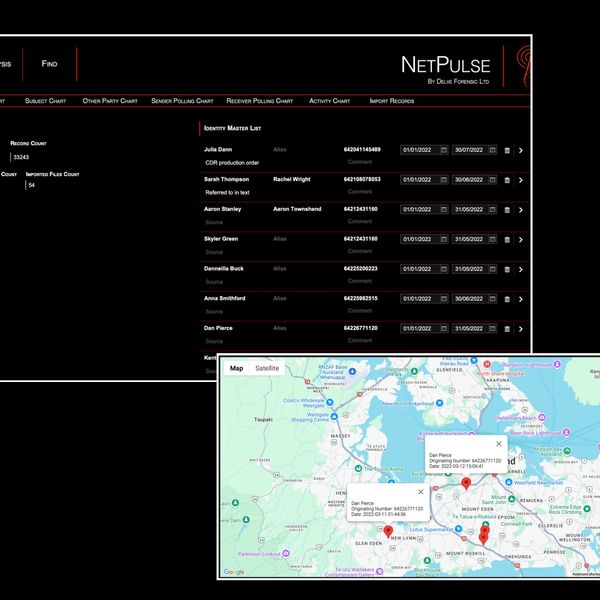Click the Costco Wholesale Westgate map marker
The image size is (600, 600).
pyautogui.click(x=330, y=402)
